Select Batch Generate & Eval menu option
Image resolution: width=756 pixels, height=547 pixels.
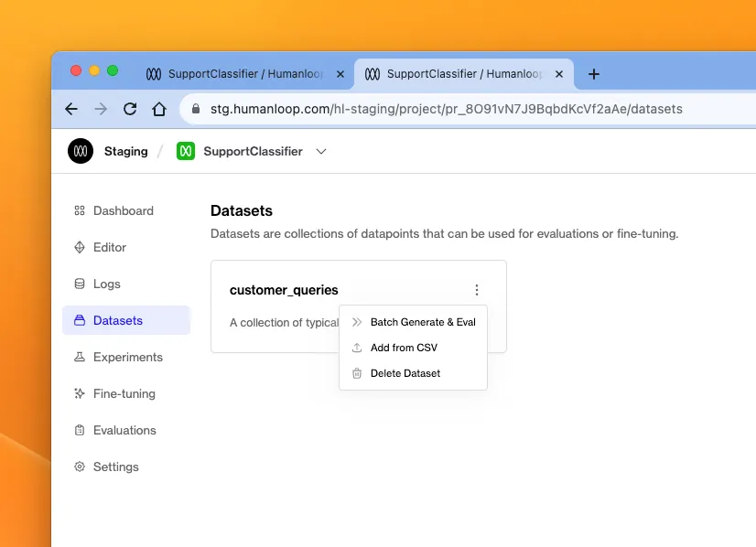click(413, 322)
